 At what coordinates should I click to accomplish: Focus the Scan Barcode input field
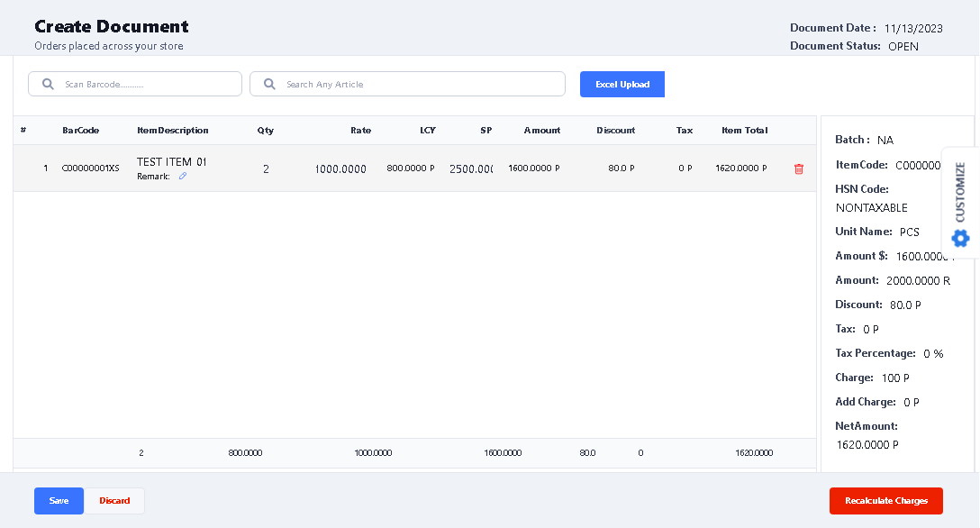(x=135, y=84)
